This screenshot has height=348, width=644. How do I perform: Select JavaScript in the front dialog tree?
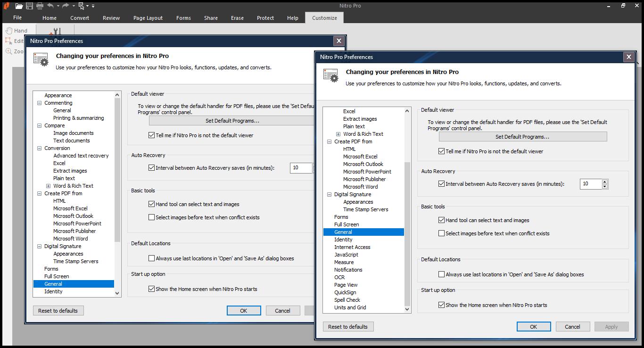[346, 255]
